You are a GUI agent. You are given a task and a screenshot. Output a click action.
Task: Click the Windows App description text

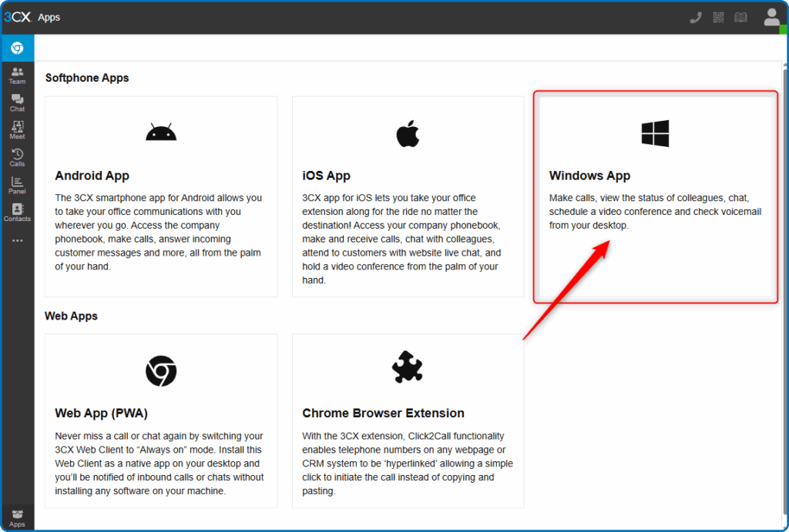coord(655,212)
